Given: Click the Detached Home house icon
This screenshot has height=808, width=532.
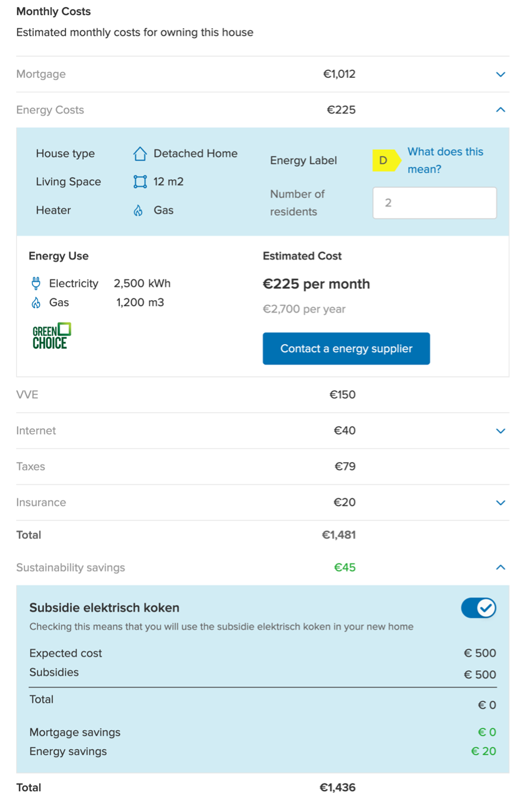Looking at the screenshot, I should (x=140, y=154).
